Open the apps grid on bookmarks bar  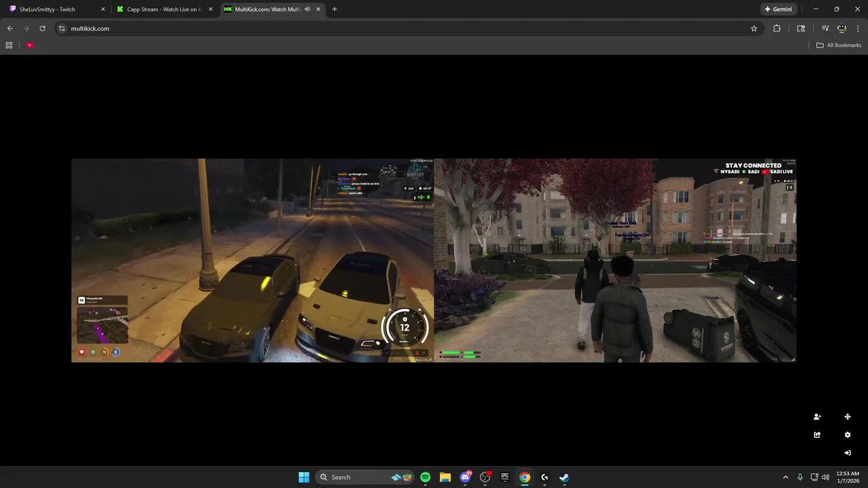pyautogui.click(x=9, y=45)
